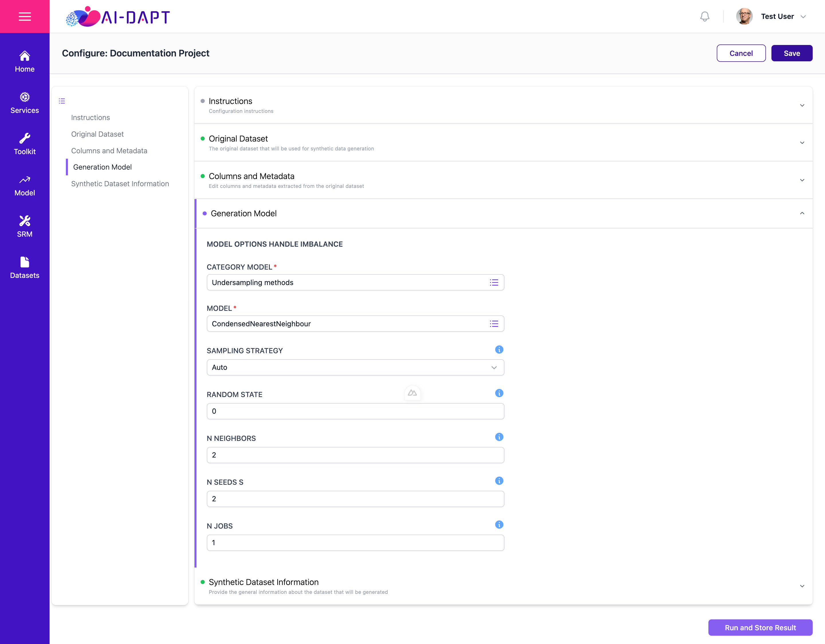Cancel the configuration
This screenshot has height=644, width=825.
coord(741,53)
